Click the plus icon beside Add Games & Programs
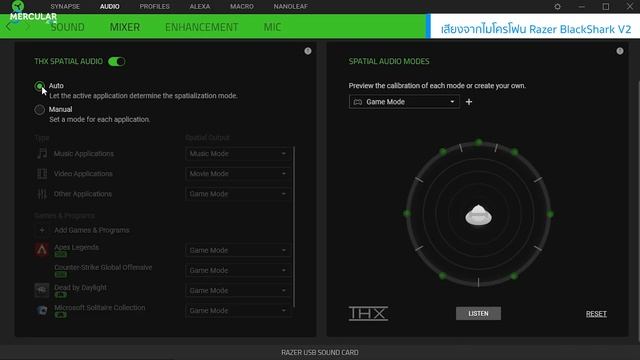This screenshot has height=360, width=640. point(42,230)
